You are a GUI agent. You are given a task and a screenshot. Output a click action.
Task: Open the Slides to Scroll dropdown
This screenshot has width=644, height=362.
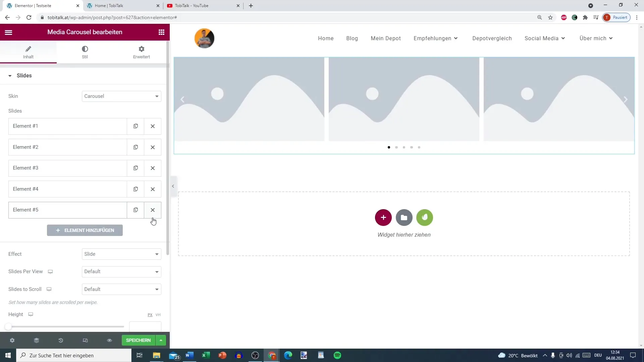click(121, 289)
